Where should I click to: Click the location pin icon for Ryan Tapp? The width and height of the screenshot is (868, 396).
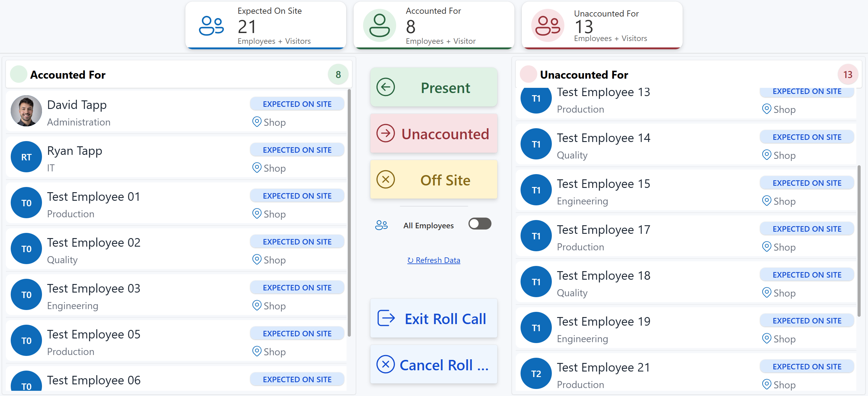pos(257,168)
